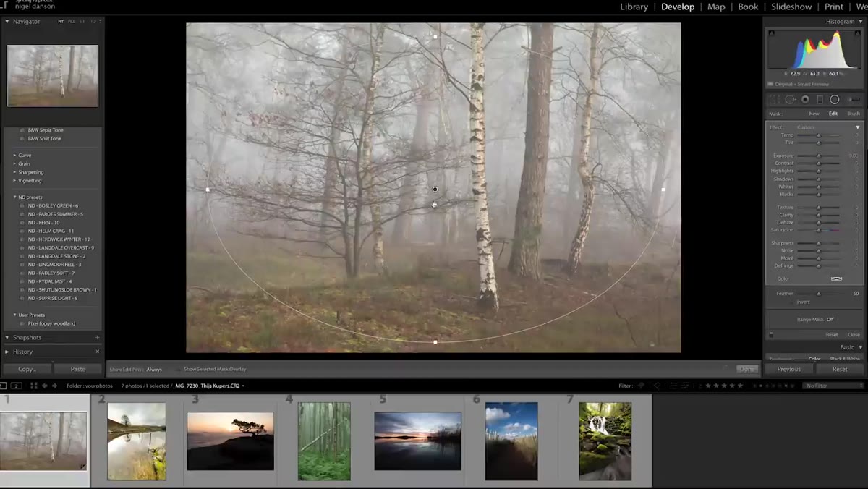Image resolution: width=868 pixels, height=489 pixels.
Task: Expand the Sharpening preset group
Action: [x=14, y=172]
